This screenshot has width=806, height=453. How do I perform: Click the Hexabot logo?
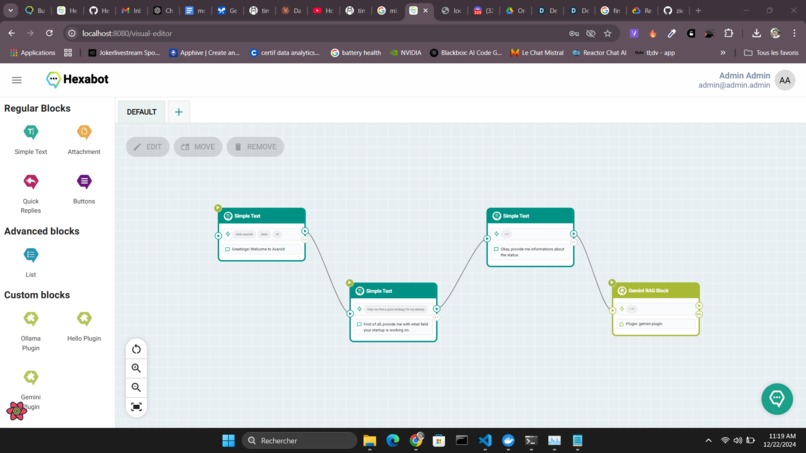coord(77,79)
